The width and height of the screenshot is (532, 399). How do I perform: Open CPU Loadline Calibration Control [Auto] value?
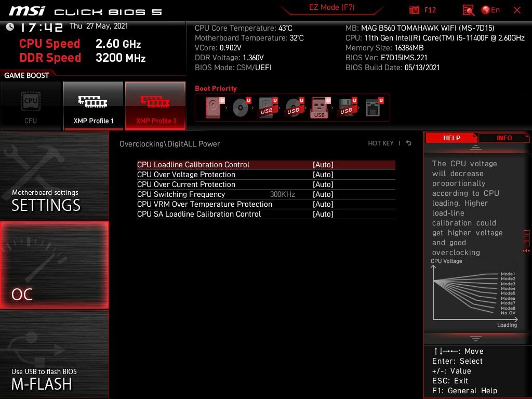(x=323, y=165)
